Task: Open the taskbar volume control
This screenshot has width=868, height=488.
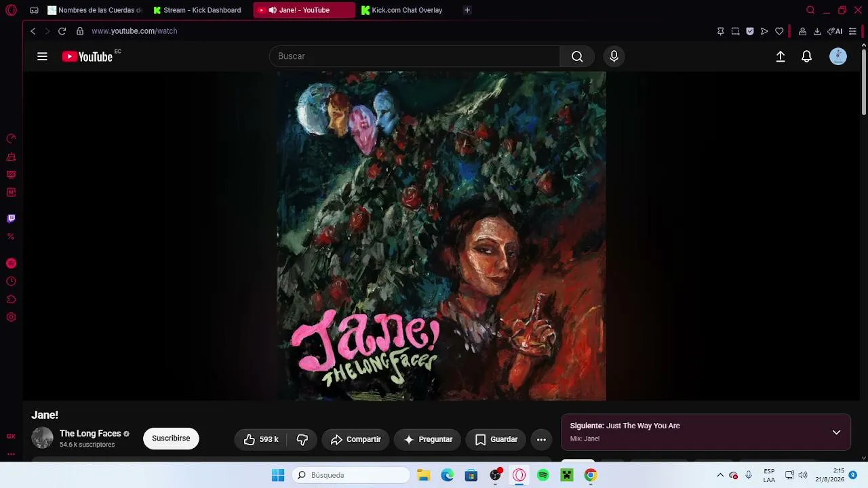Action: pyautogui.click(x=804, y=475)
